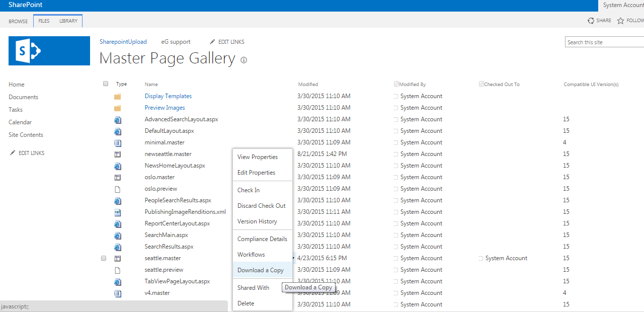Viewport: 644px width, 312px height.
Task: Open the Preview Images folder link
Action: 165,108
